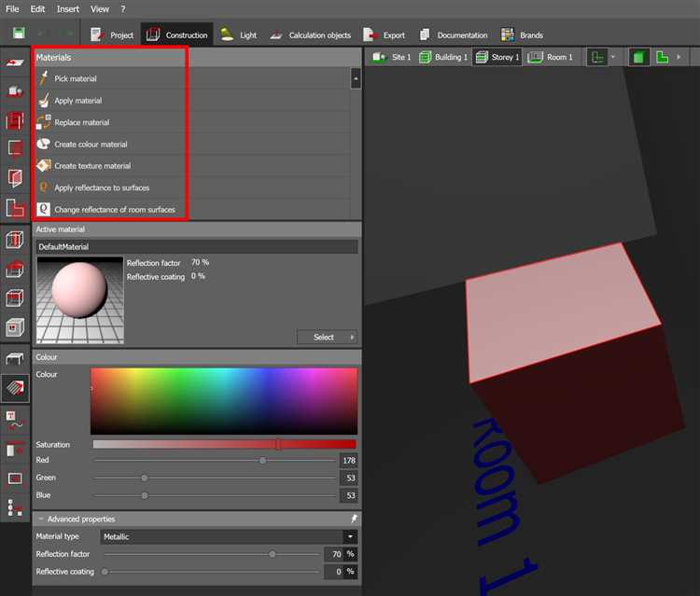Click the Site 1 breadcrumb icon

click(x=380, y=57)
